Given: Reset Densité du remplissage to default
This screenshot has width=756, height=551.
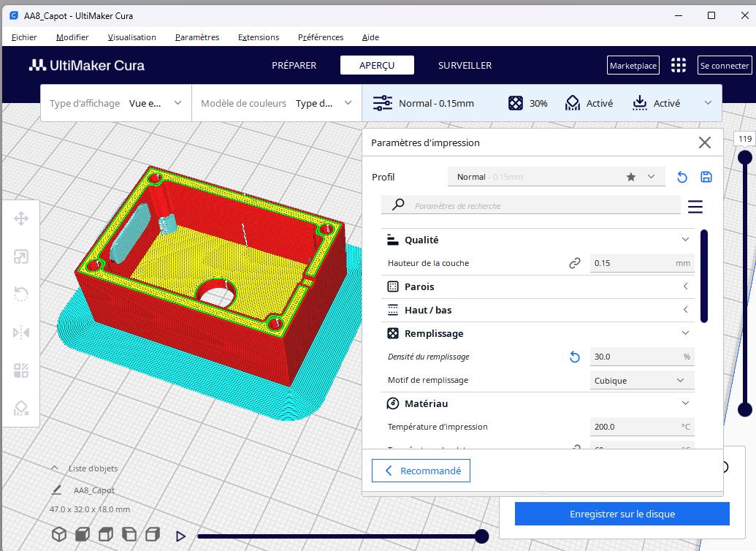Looking at the screenshot, I should pos(575,357).
